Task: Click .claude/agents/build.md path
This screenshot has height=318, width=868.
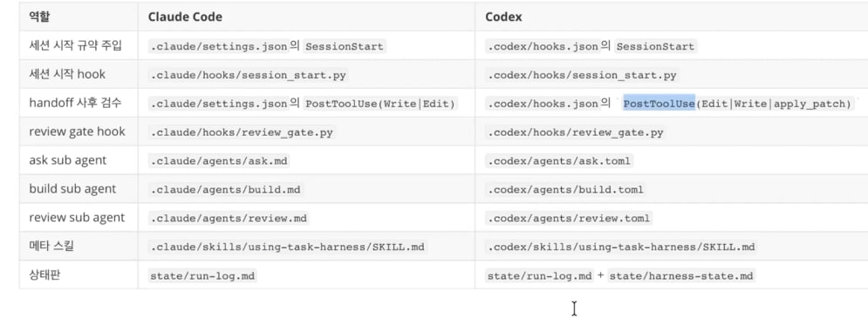Action: pyautogui.click(x=225, y=190)
